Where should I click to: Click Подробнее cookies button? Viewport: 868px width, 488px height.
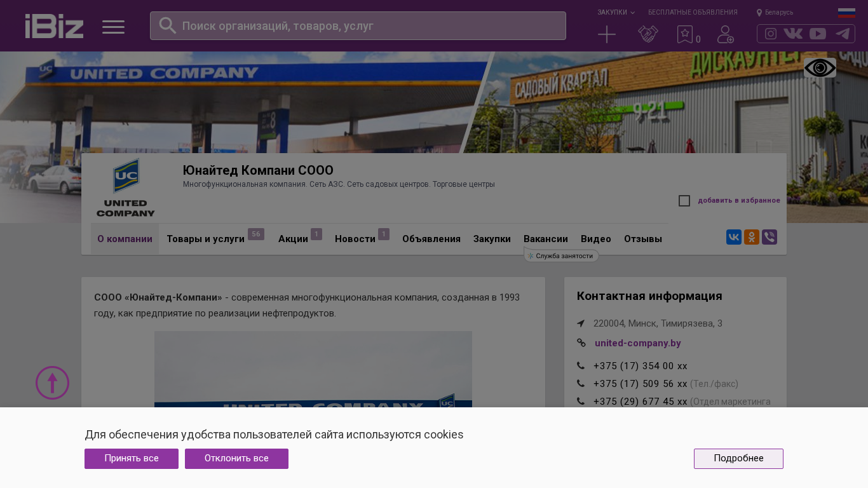pos(738,459)
